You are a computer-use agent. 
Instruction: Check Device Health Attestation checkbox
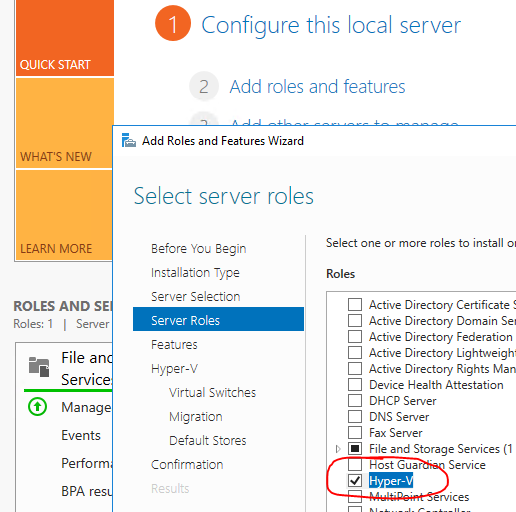355,385
